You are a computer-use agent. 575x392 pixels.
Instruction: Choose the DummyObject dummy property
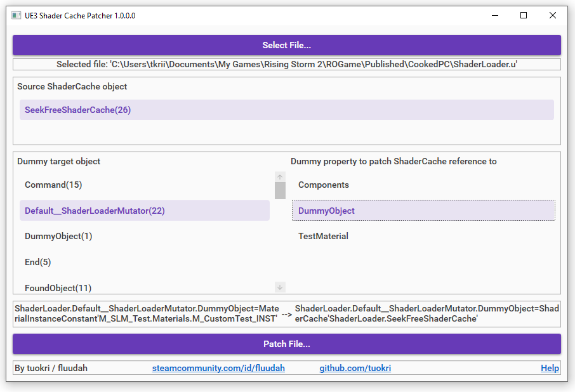[423, 211]
